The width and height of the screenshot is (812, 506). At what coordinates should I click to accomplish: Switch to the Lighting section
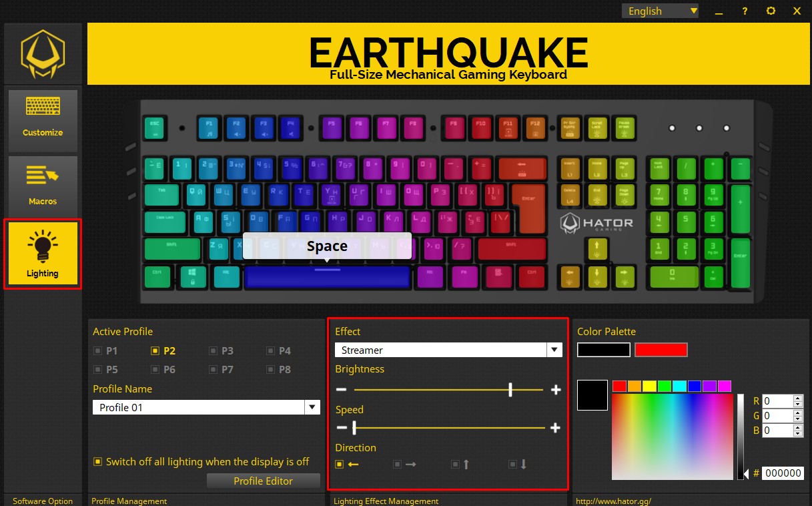click(x=43, y=254)
